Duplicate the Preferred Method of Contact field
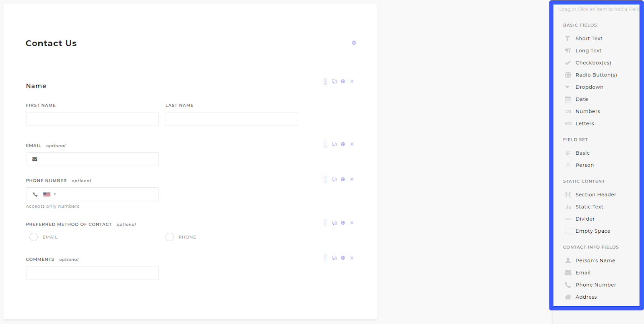This screenshot has width=644, height=324. tap(334, 223)
